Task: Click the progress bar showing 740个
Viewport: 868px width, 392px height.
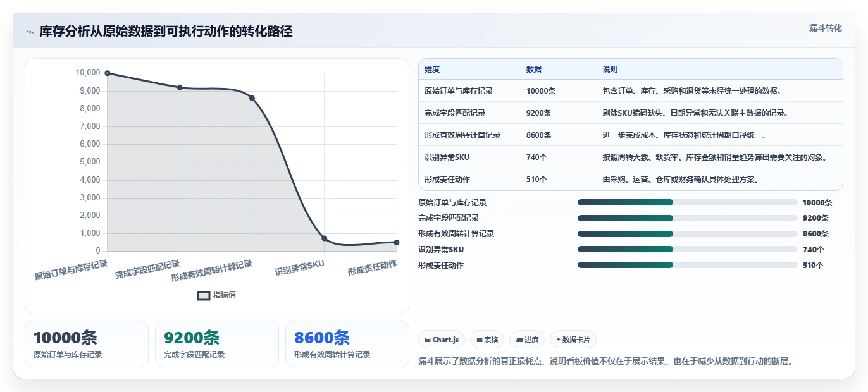Action: (x=687, y=249)
